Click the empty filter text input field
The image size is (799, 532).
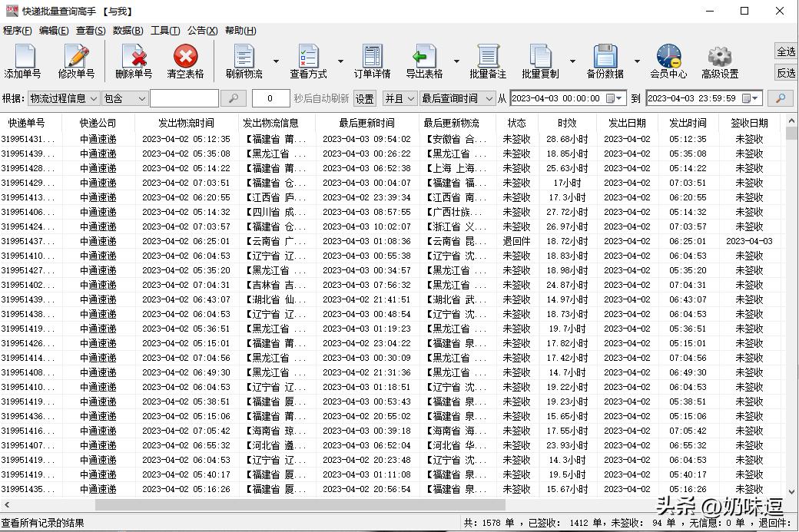click(x=184, y=98)
